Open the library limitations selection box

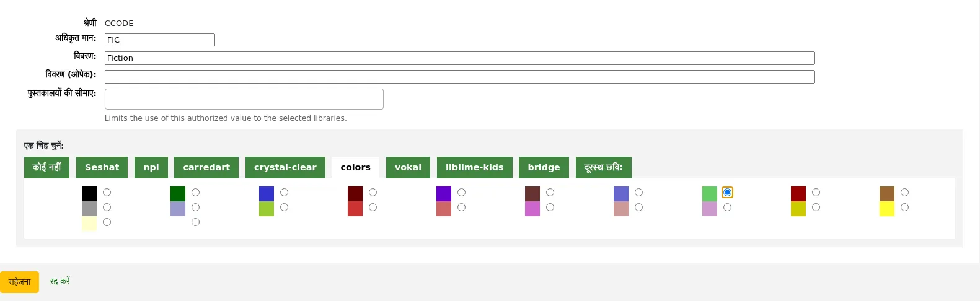coord(244,99)
